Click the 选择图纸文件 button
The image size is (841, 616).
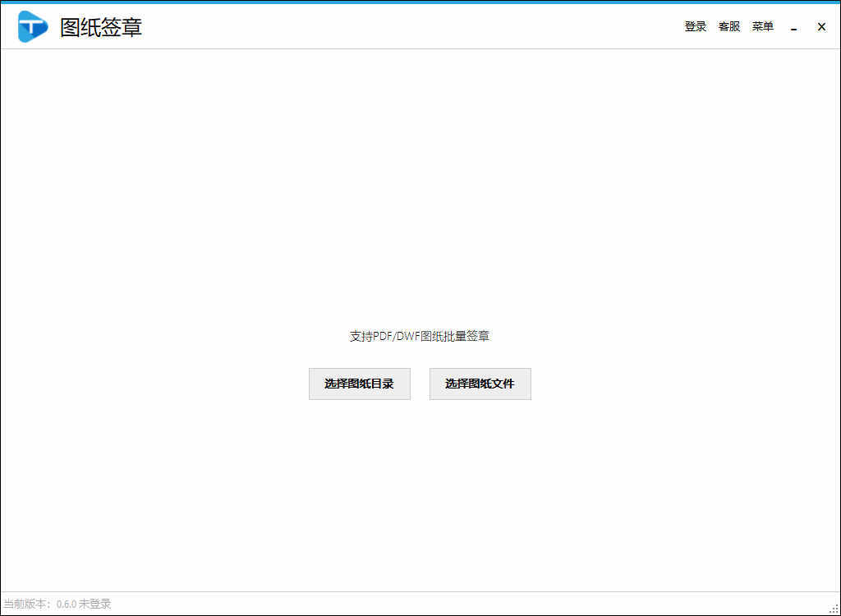[480, 384]
